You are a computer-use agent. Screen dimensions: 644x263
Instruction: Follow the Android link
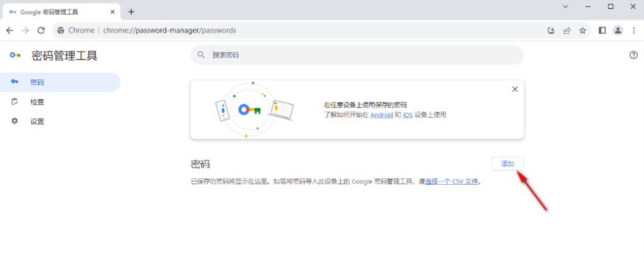[x=382, y=115]
